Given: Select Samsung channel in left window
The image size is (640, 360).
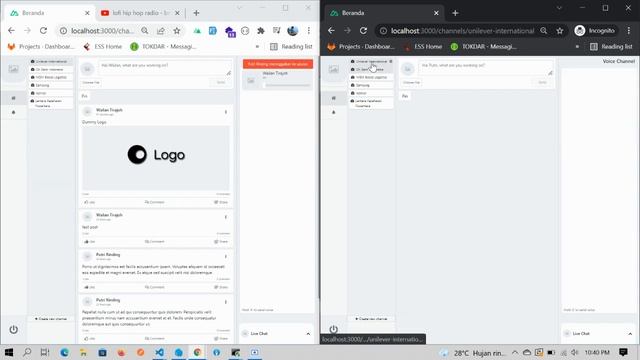Looking at the screenshot, I should [x=51, y=85].
